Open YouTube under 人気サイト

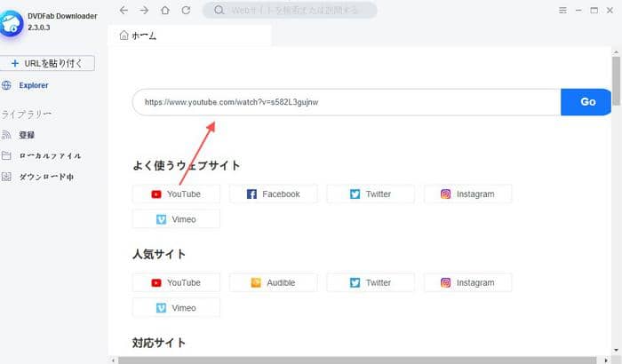(176, 282)
